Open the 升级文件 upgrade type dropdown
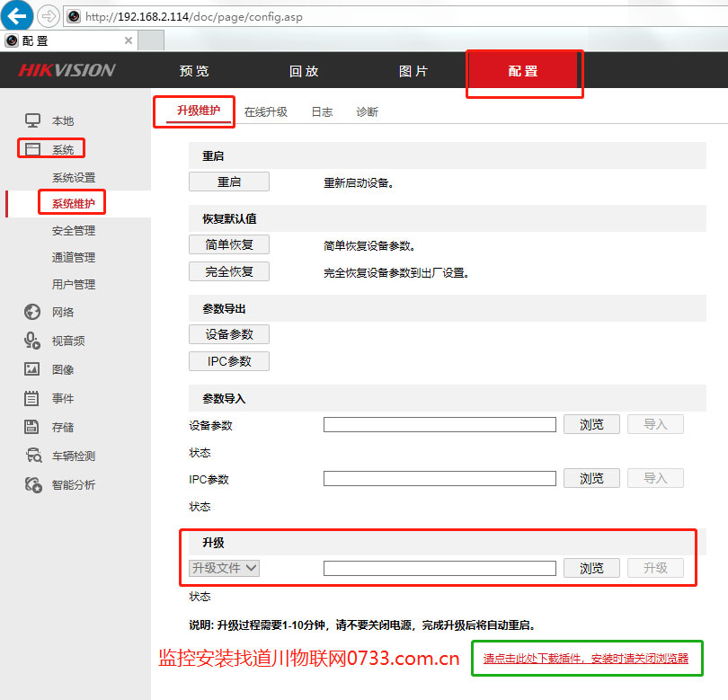 coord(223,567)
